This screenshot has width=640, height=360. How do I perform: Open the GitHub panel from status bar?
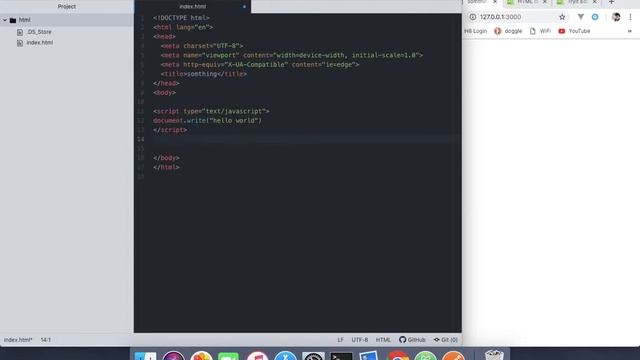pyautogui.click(x=412, y=340)
